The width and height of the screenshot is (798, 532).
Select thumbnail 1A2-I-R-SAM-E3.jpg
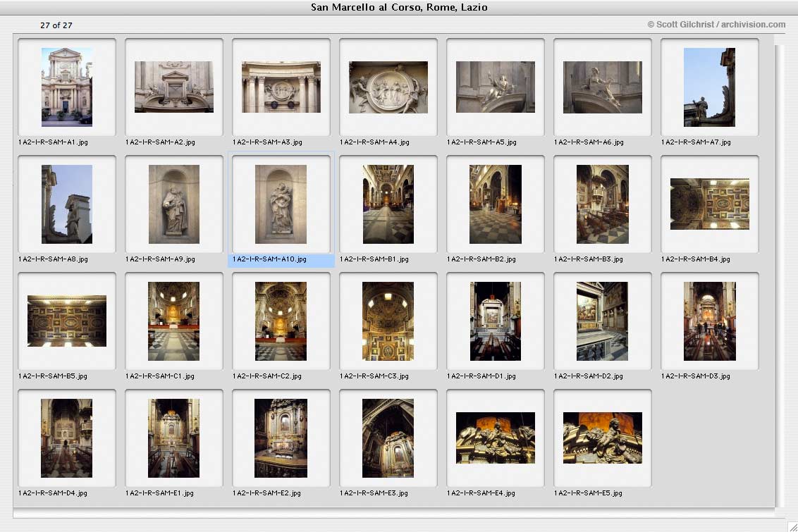(x=388, y=438)
